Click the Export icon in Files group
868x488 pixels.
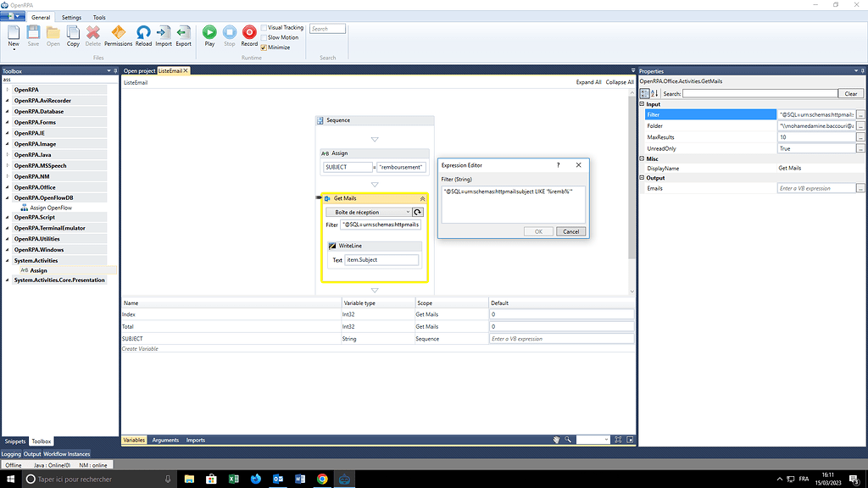click(182, 34)
